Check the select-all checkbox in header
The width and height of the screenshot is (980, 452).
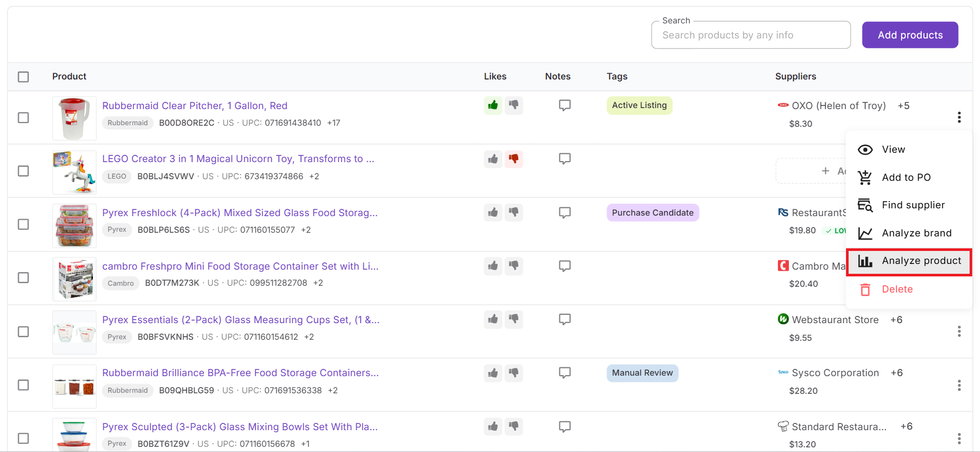[23, 77]
